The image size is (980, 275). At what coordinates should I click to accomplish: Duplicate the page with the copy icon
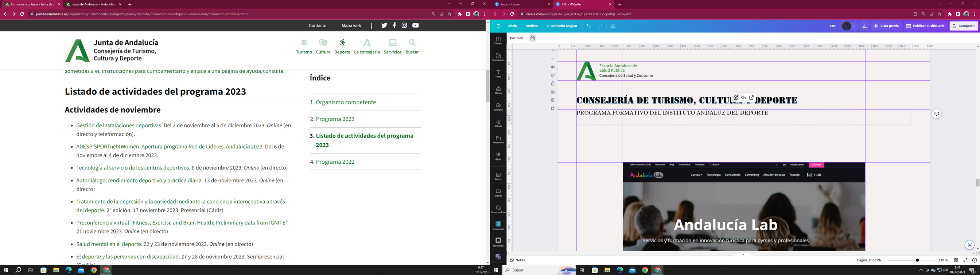553,92
